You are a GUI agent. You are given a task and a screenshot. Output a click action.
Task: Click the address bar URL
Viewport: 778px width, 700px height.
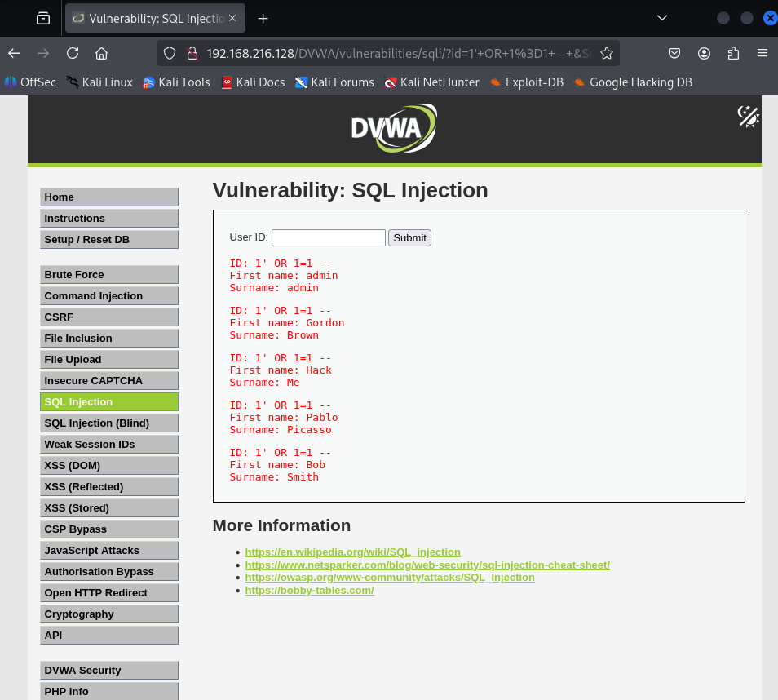399,53
